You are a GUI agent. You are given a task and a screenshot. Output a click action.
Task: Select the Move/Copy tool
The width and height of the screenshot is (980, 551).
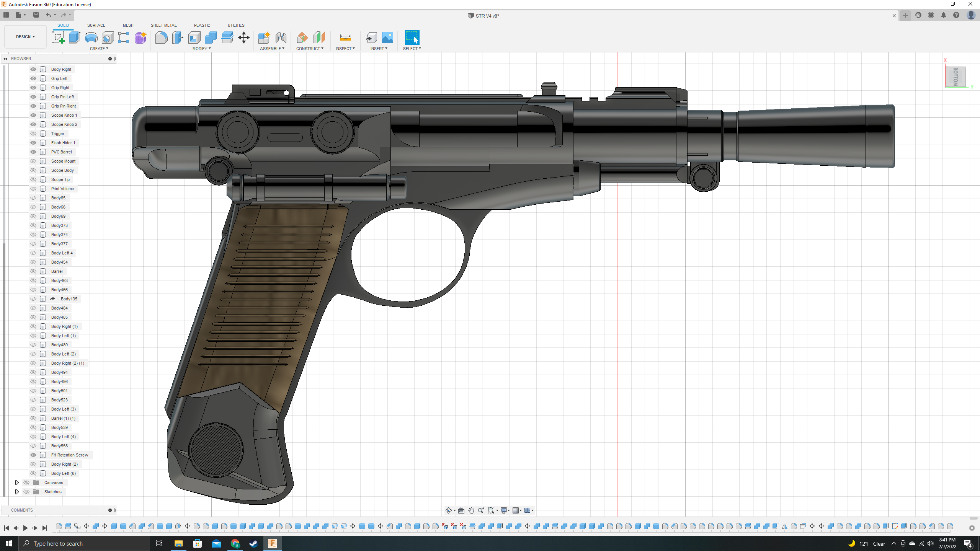[243, 37]
